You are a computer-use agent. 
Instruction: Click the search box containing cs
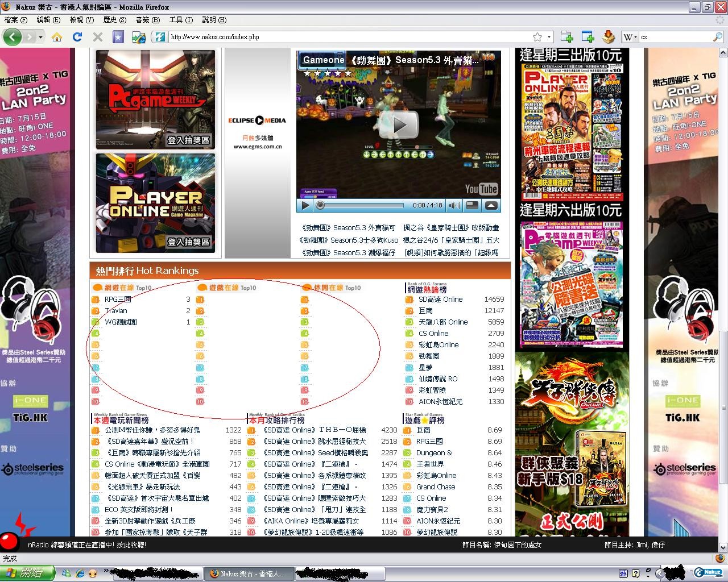coord(675,37)
